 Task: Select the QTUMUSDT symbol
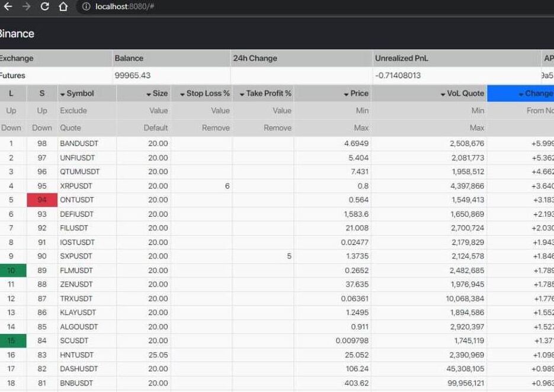pyautogui.click(x=80, y=172)
